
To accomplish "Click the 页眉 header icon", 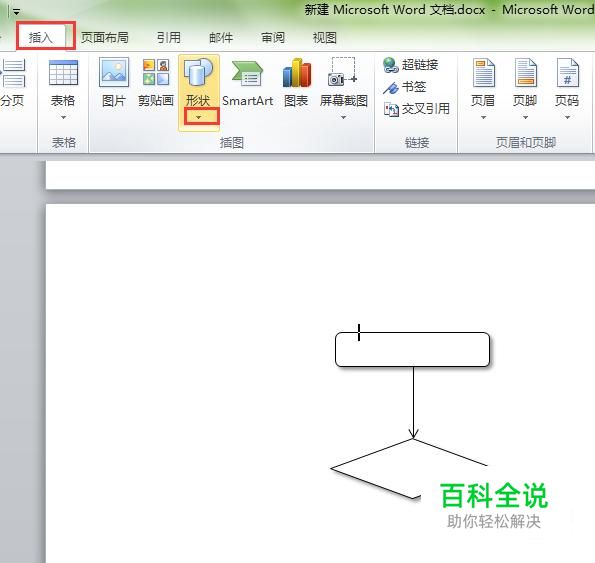I will point(483,73).
